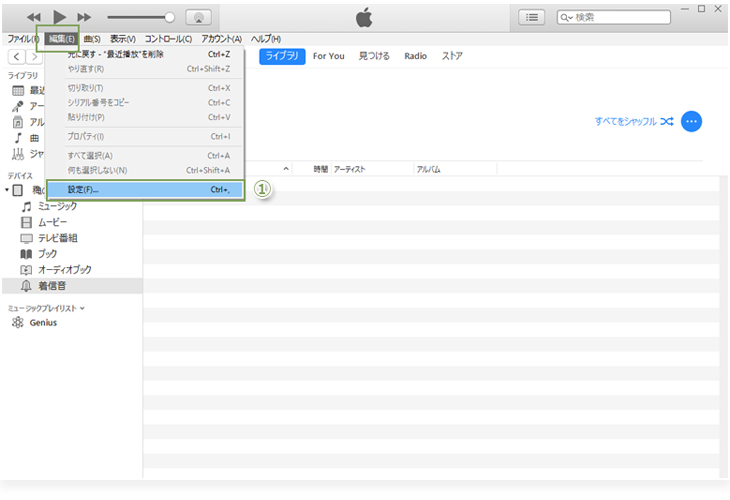
Task: Open the 編集(E) menu
Action: point(61,39)
